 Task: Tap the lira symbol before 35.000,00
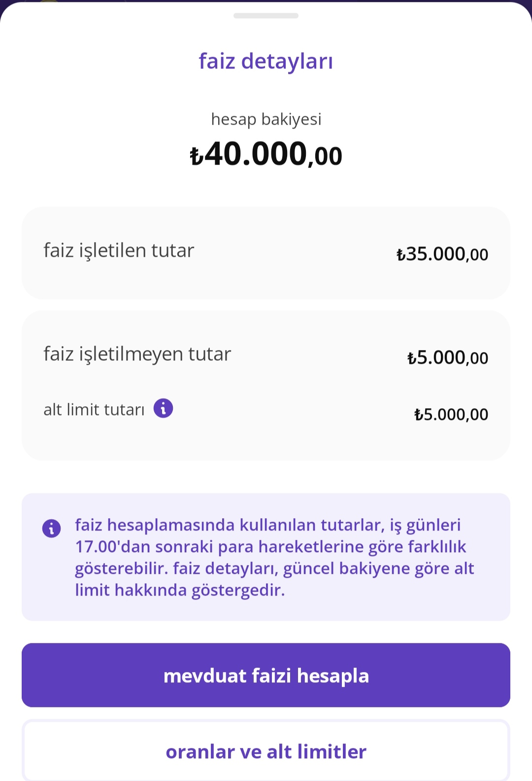coord(401,255)
